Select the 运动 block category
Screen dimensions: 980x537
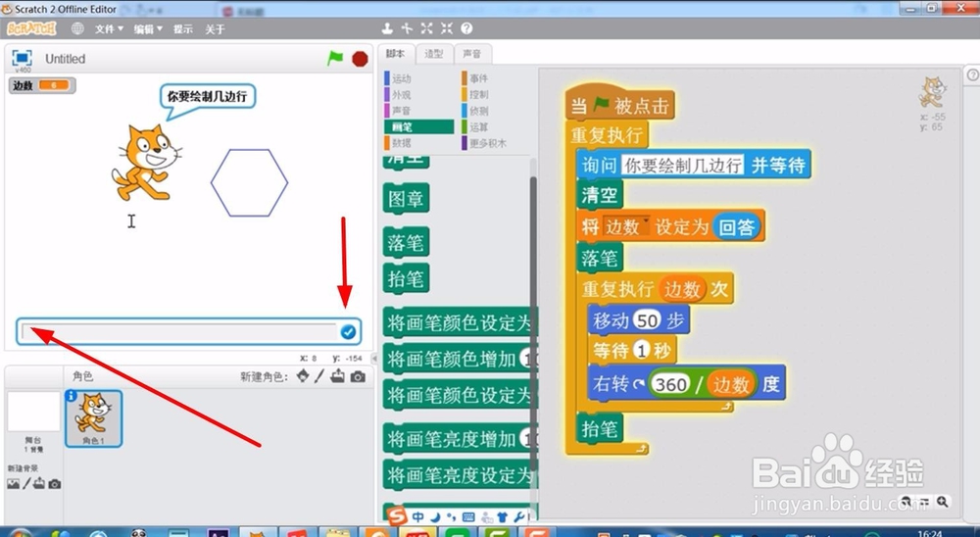click(418, 78)
